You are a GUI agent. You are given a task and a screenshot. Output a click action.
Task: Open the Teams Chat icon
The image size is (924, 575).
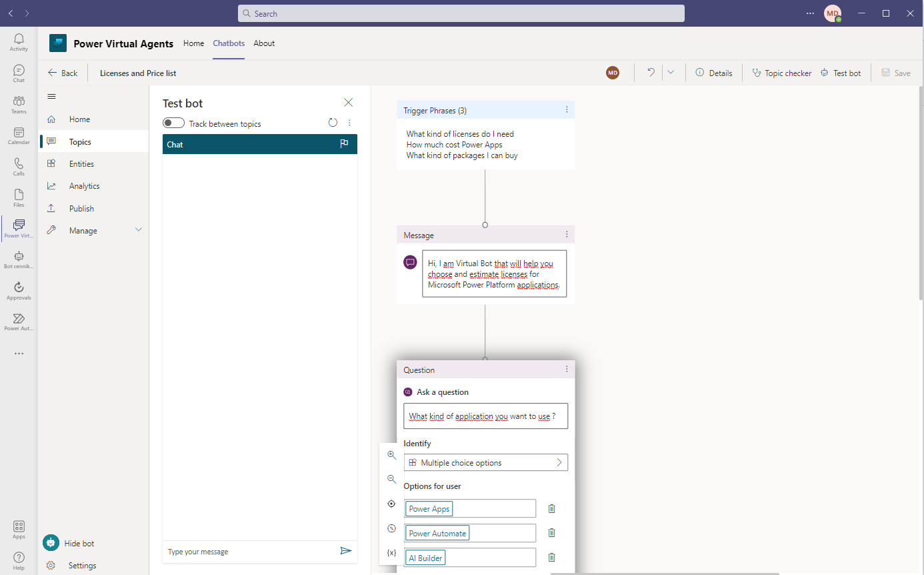click(x=19, y=73)
